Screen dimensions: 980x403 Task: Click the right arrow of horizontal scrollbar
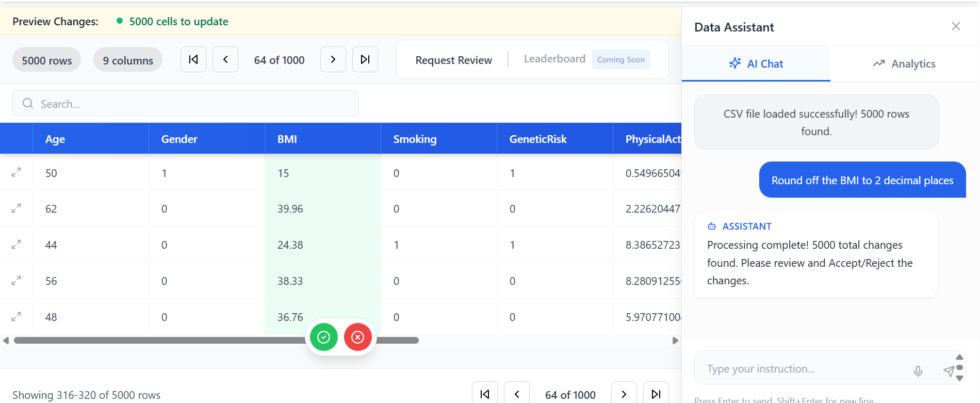click(675, 341)
